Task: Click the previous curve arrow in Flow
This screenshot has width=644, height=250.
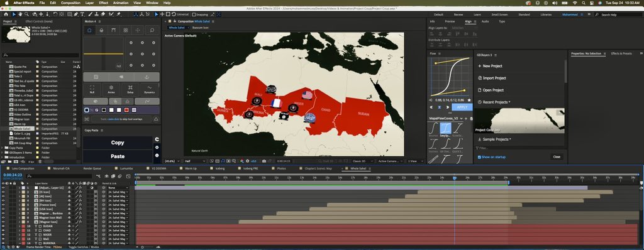Action: pos(431,107)
